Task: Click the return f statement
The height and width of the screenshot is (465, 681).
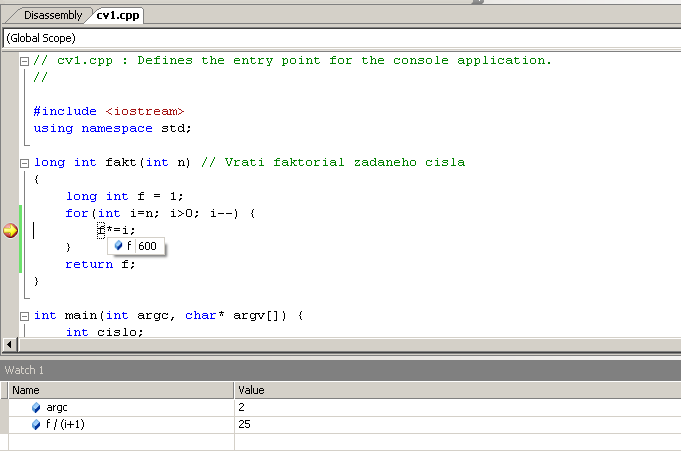Action: [100, 264]
